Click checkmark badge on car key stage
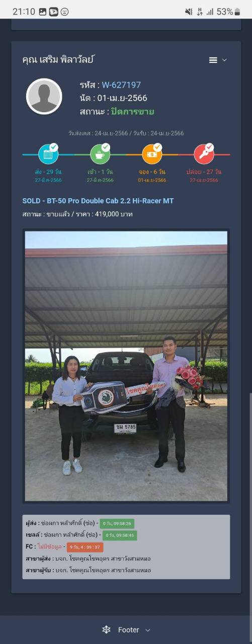 pyautogui.click(x=209, y=147)
